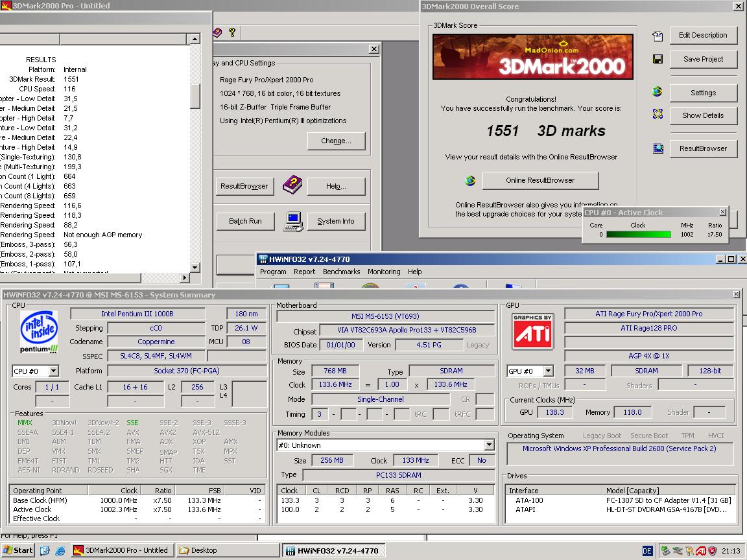Click the Windows Start button

(18, 550)
